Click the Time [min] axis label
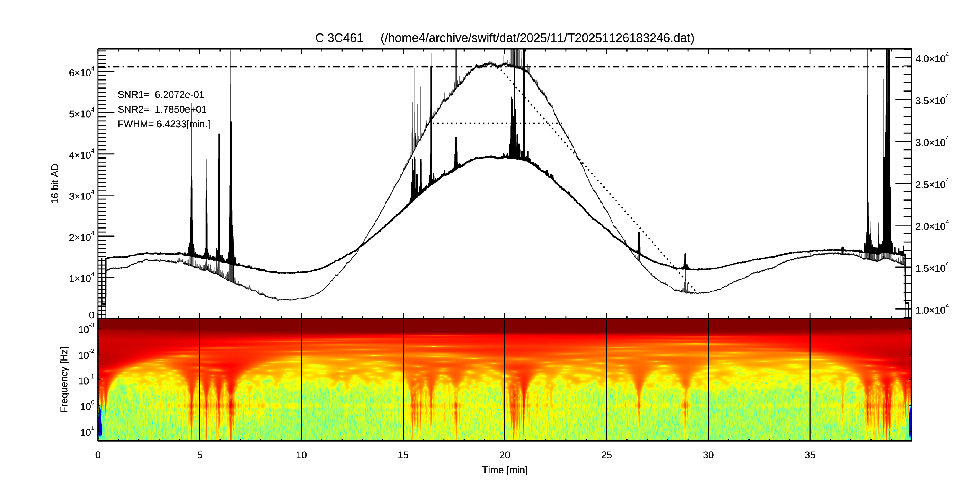The image size is (980, 490). pyautogui.click(x=504, y=470)
